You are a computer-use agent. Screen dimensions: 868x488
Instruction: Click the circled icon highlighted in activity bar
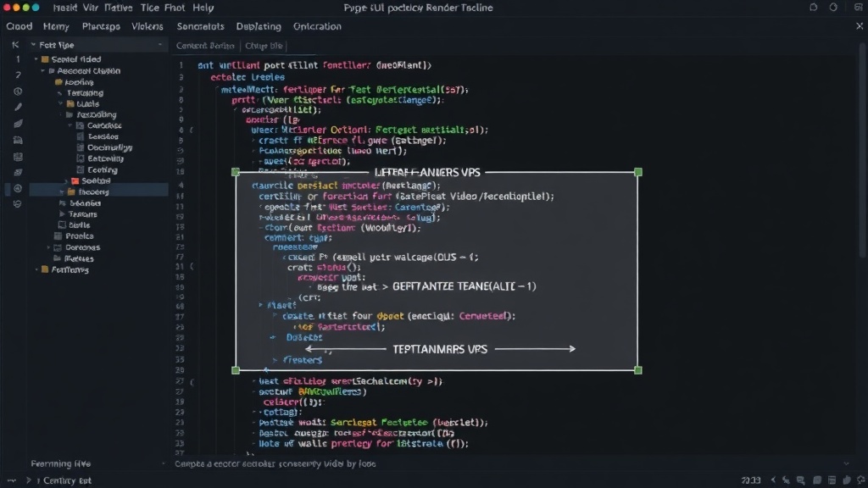pyautogui.click(x=18, y=188)
